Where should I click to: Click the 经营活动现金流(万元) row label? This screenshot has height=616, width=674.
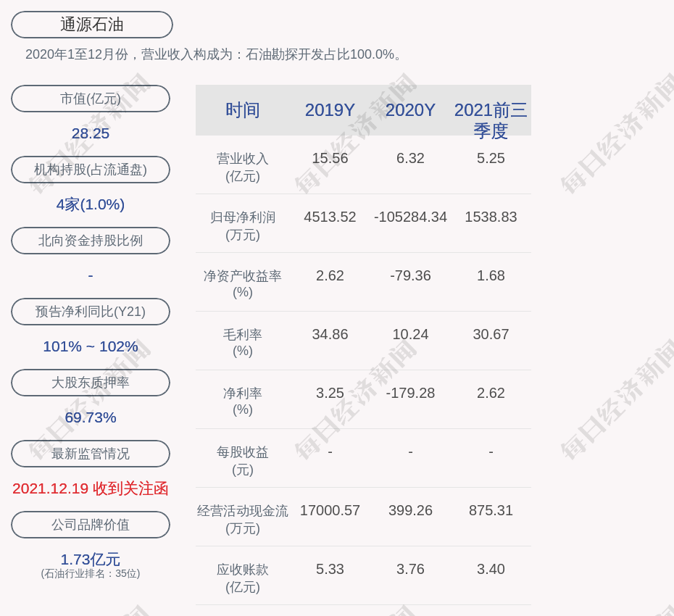coord(243,520)
